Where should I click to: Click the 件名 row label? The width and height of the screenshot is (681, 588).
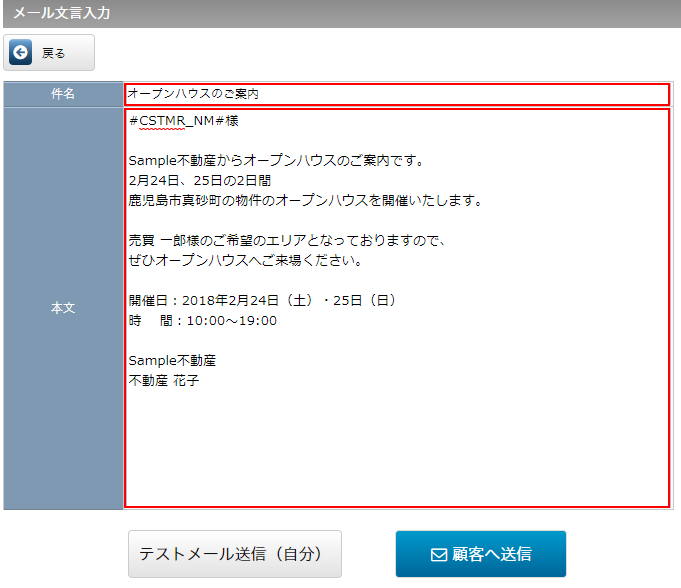click(63, 94)
